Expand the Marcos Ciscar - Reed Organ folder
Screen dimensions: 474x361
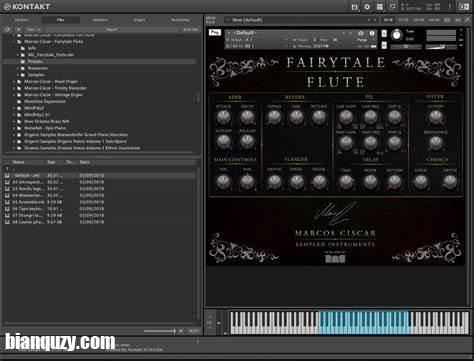click(x=14, y=81)
